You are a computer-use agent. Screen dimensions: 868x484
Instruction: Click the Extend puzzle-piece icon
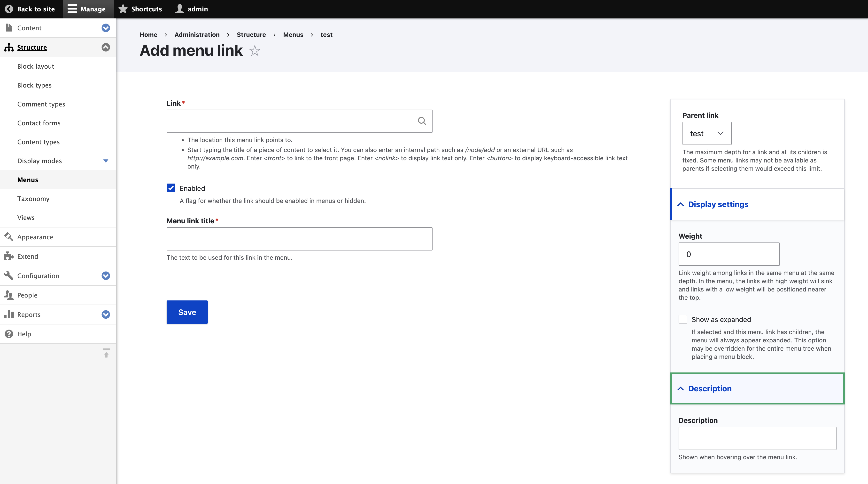pos(9,256)
